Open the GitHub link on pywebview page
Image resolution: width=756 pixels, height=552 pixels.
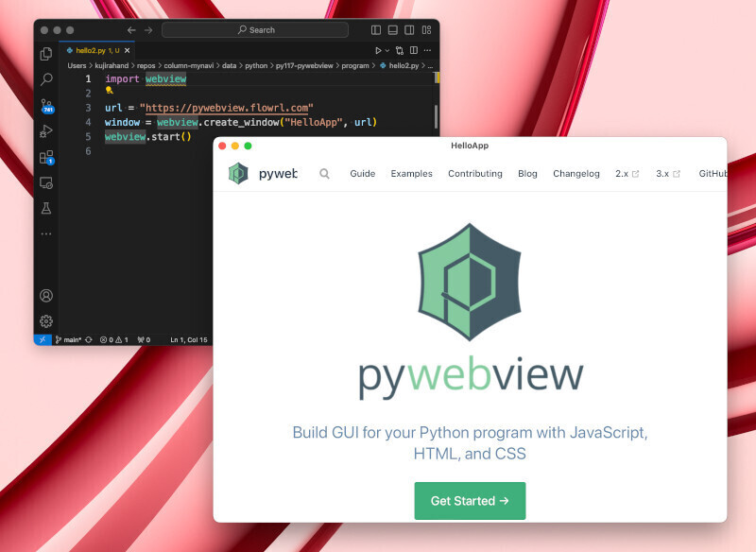(712, 174)
